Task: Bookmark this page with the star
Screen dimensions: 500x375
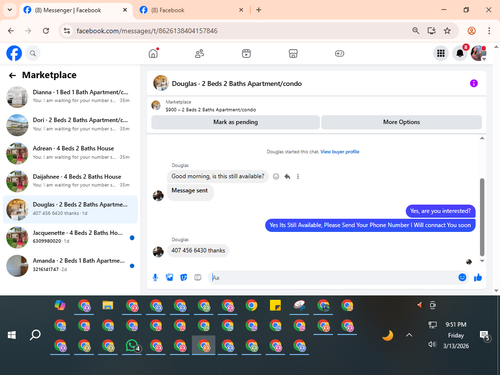Action: coord(447,31)
